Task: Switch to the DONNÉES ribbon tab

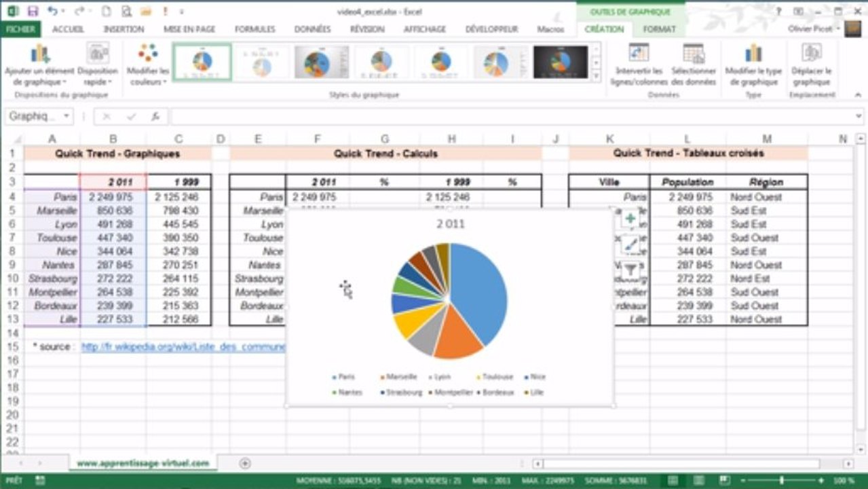Action: pyautogui.click(x=312, y=29)
